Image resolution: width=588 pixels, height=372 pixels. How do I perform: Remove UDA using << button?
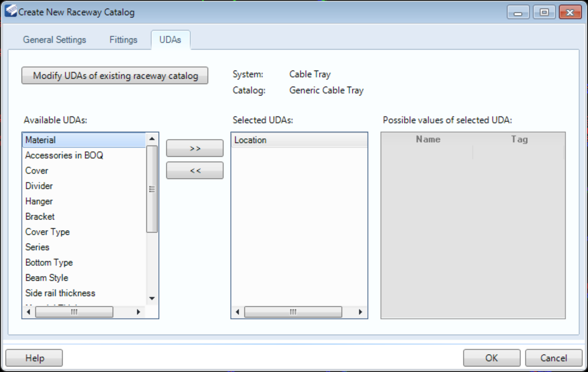[x=194, y=170]
